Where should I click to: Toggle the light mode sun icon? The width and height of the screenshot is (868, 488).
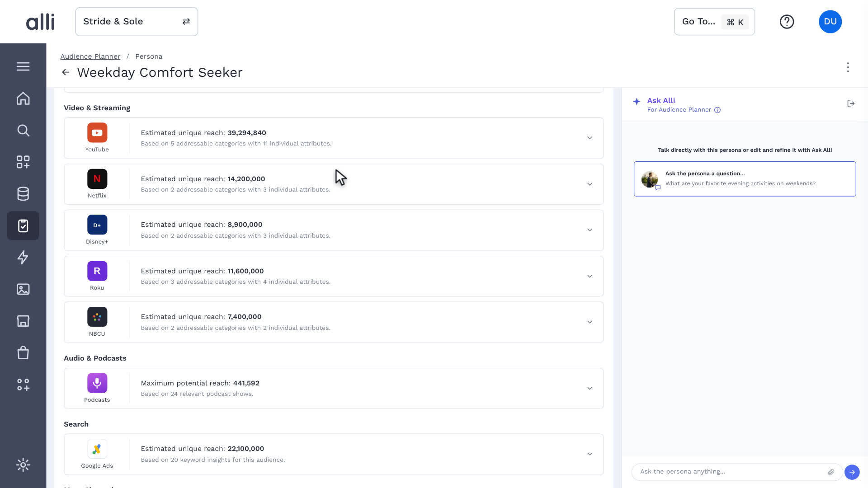pos(23,465)
